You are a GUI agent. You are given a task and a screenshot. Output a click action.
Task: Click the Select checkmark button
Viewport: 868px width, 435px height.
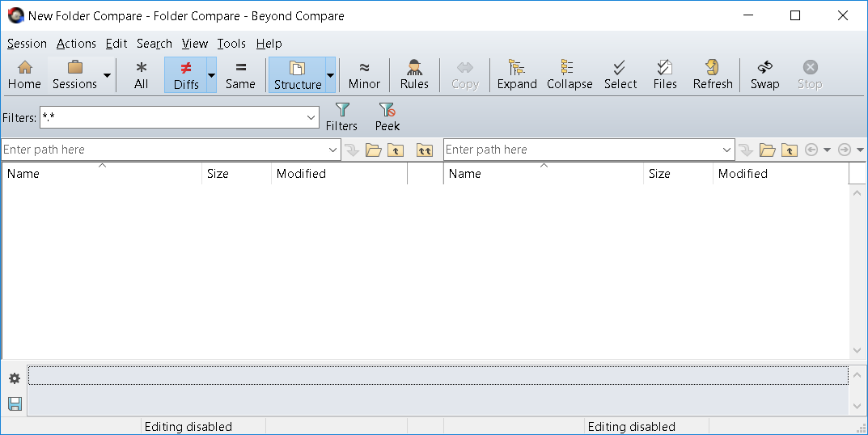[x=620, y=74]
